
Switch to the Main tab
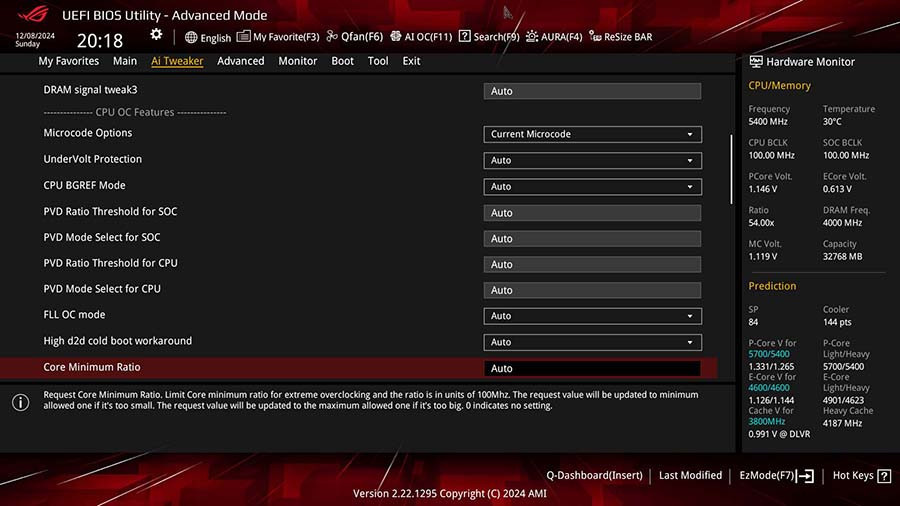(x=125, y=61)
